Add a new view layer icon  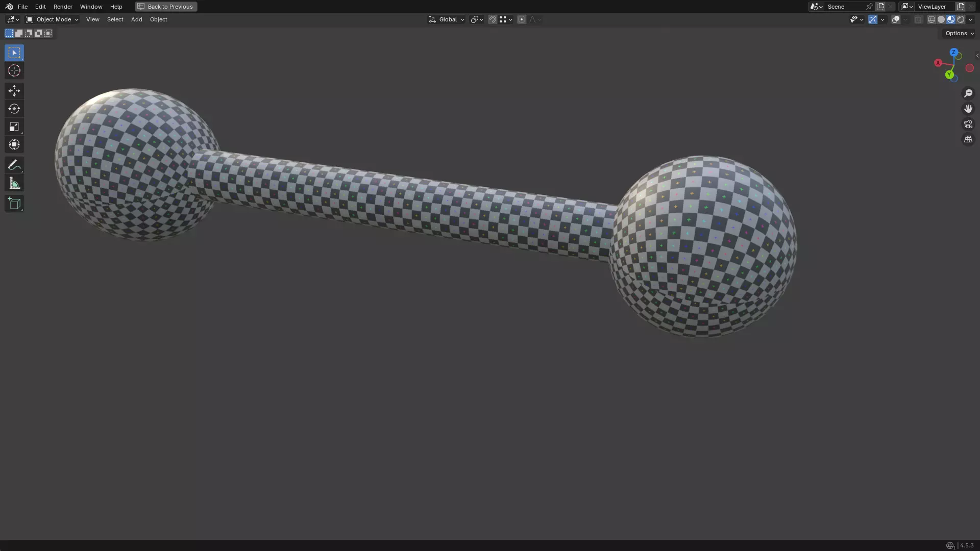tap(961, 7)
